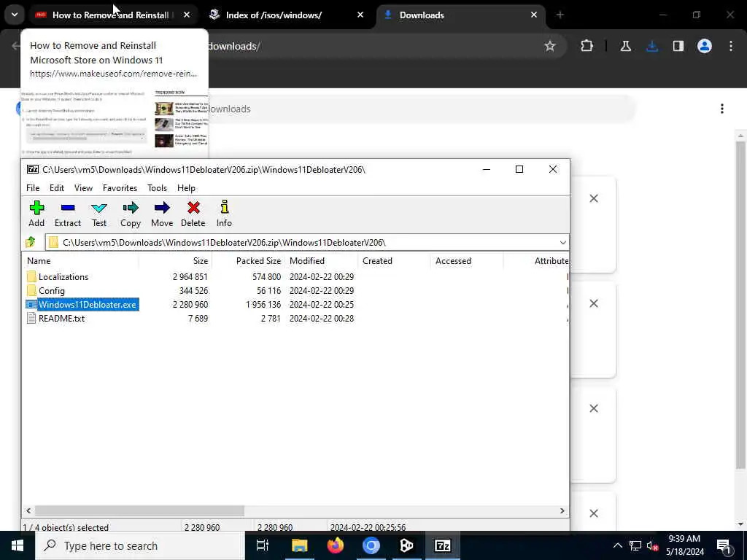Screen dimensions: 747x560
Task: Open the File menu in 7-Zip
Action: point(33,187)
